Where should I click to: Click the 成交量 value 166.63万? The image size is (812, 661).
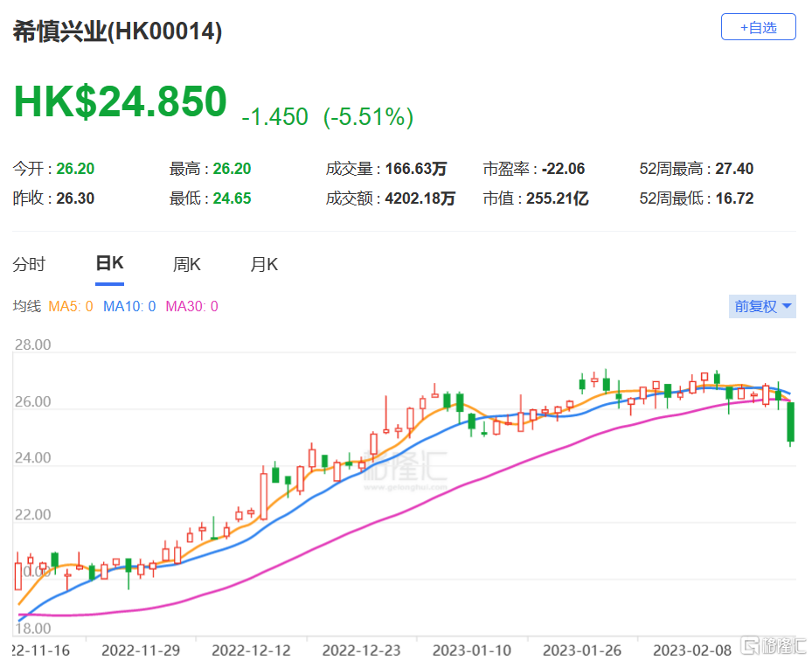[x=416, y=169]
